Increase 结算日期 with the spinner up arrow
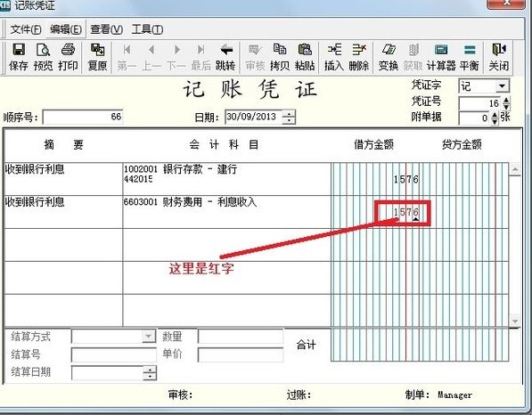This screenshot has height=415, width=532. coord(150,369)
